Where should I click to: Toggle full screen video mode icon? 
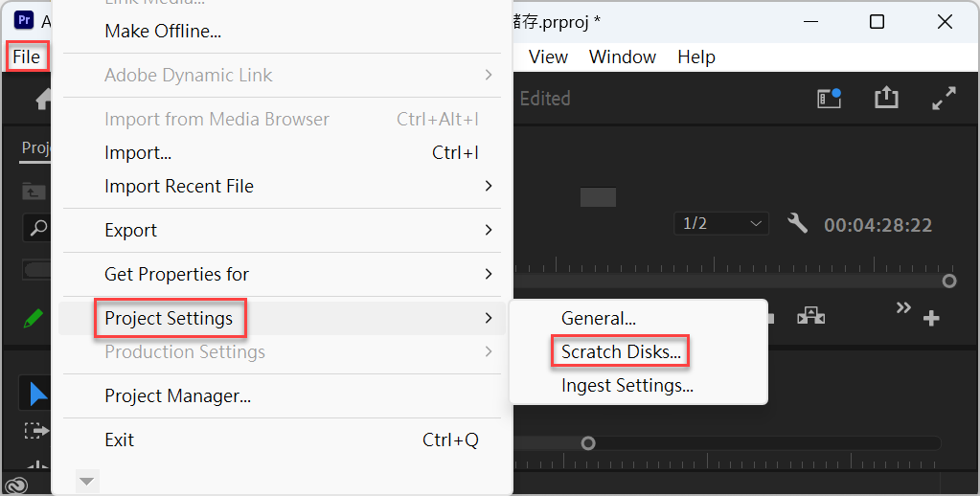(x=944, y=98)
